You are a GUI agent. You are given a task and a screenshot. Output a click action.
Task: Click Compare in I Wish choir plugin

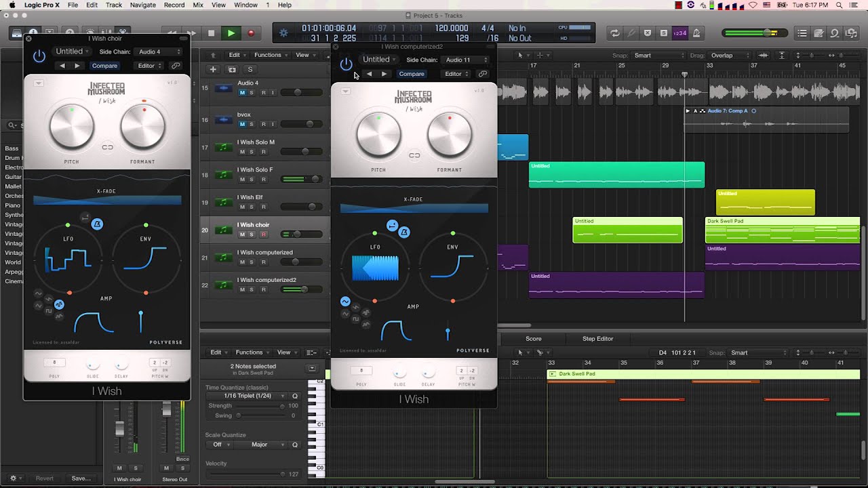pos(104,66)
